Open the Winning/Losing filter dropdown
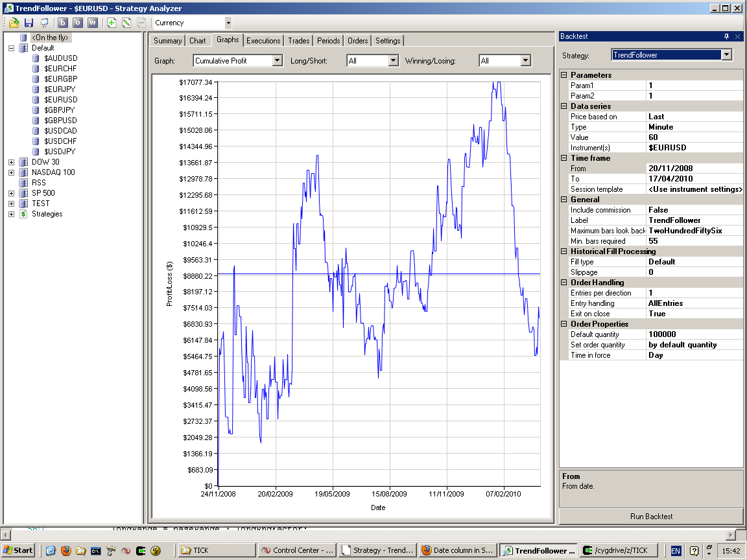The height and width of the screenshot is (560, 747). 525,60
